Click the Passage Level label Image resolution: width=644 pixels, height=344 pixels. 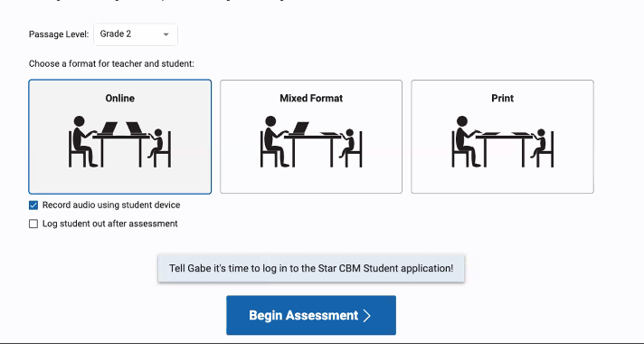(x=59, y=34)
